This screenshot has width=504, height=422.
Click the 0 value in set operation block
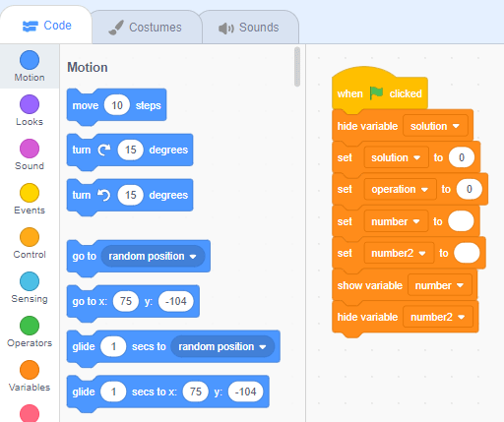470,189
